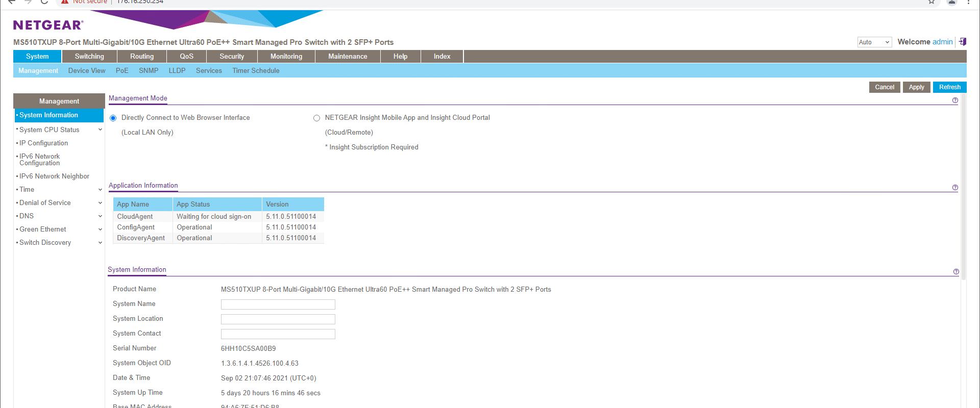This screenshot has width=980, height=408.
Task: Expand Denial of Service submenu arrow
Action: coord(100,202)
